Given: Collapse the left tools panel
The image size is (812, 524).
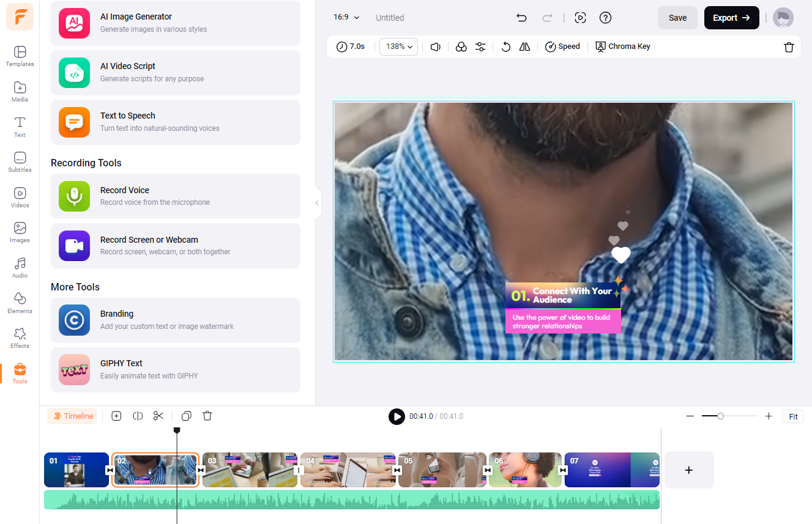Looking at the screenshot, I should (317, 203).
